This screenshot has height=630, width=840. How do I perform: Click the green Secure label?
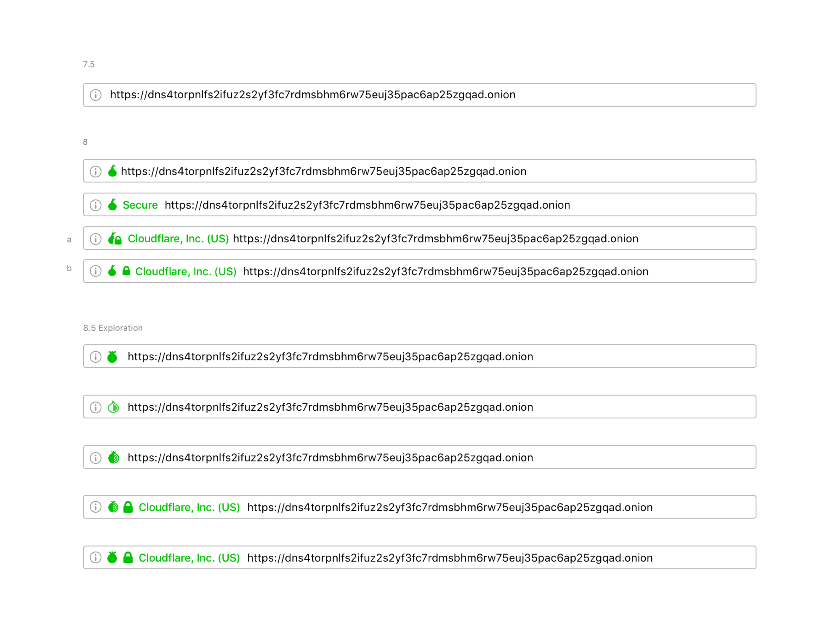[x=140, y=205]
